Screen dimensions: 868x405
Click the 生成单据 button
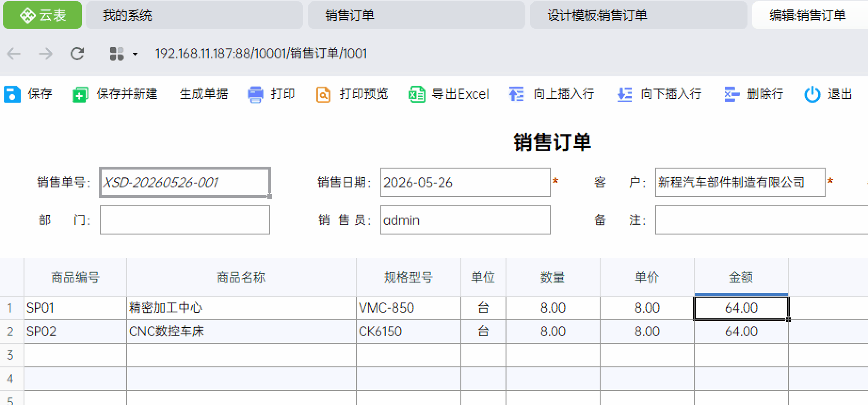point(203,94)
